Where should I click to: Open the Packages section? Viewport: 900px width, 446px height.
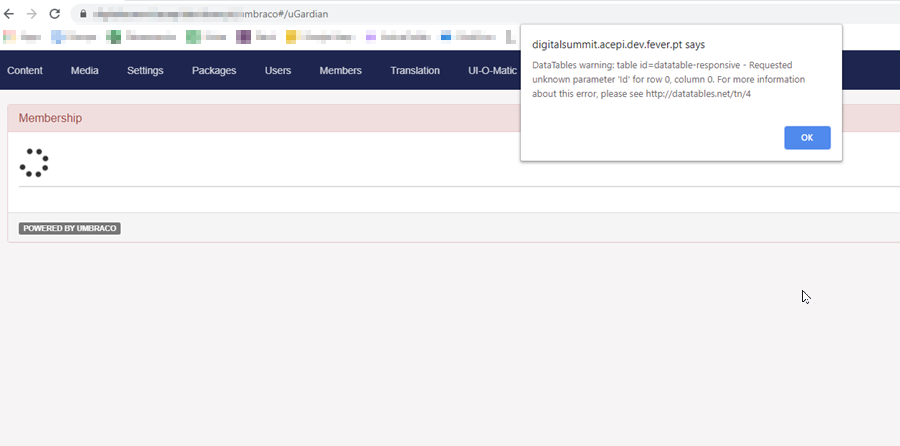[214, 71]
